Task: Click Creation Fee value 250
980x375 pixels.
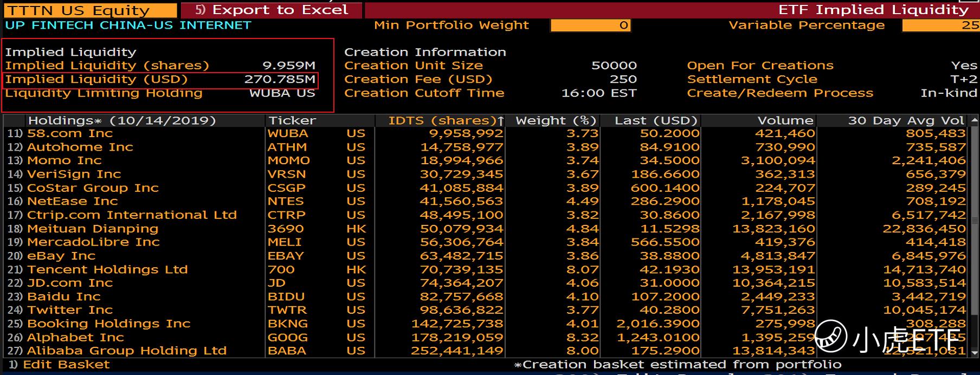Action: (x=623, y=79)
